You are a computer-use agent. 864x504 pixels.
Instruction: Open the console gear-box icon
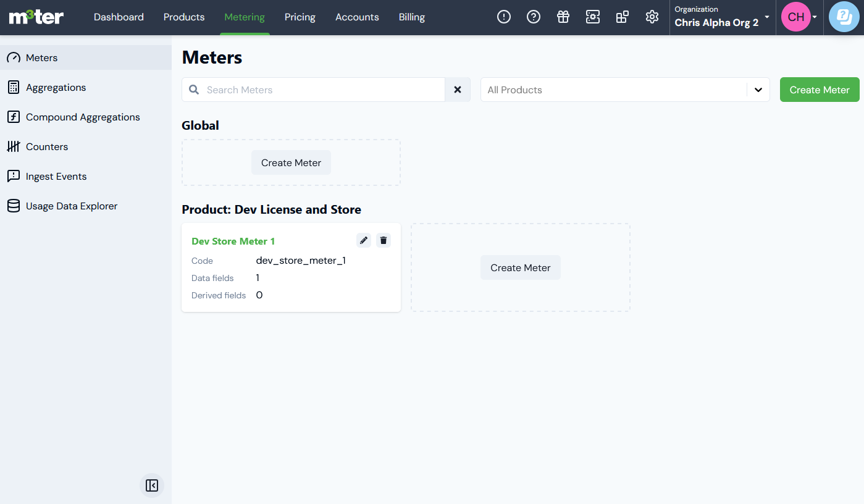click(x=593, y=17)
